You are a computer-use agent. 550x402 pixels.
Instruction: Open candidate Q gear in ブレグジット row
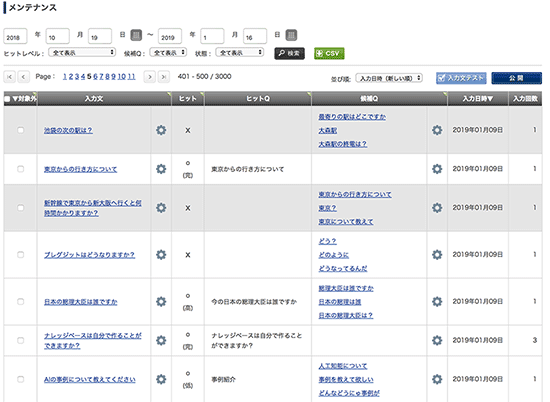(437, 255)
